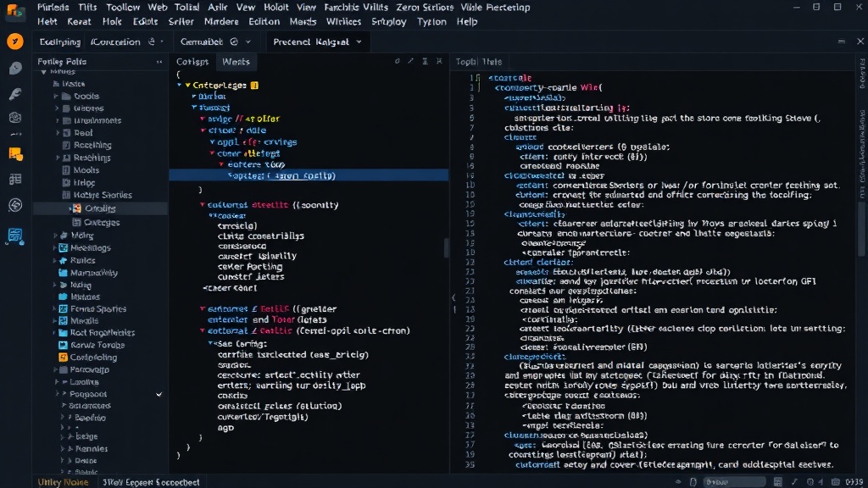Click the yellow folder icon in the left sidebar
The width and height of the screenshot is (868, 488).
point(15,154)
